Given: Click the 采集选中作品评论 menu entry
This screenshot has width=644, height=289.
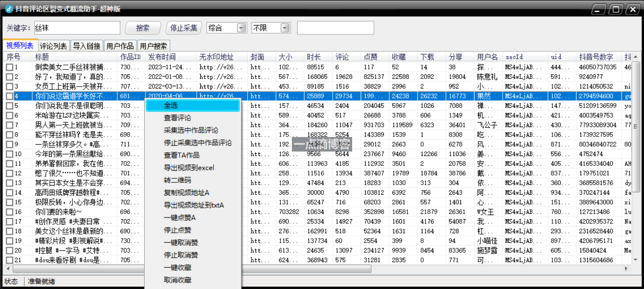Looking at the screenshot, I should click(x=193, y=130).
